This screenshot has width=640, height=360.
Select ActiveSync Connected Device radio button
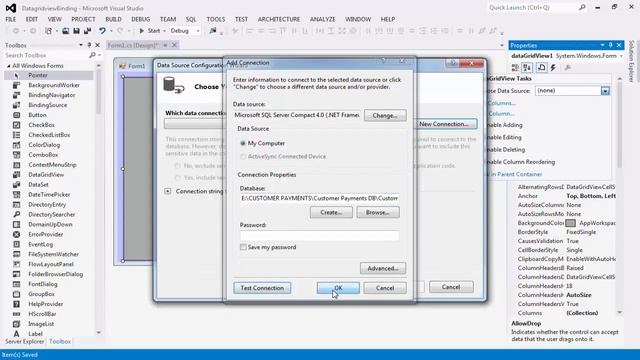pyautogui.click(x=243, y=156)
